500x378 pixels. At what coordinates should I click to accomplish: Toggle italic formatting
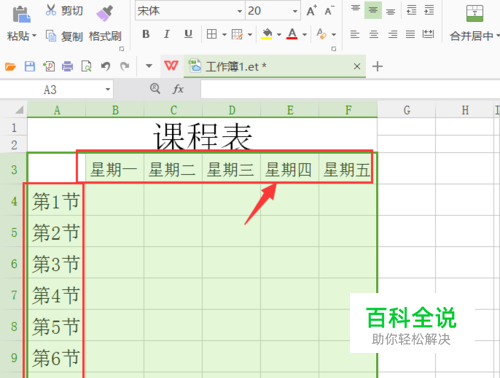point(167,34)
